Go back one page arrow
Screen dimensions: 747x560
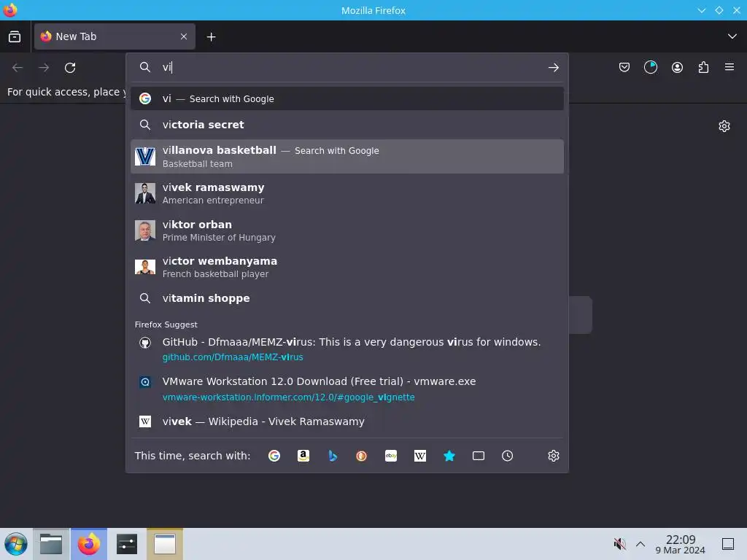pyautogui.click(x=18, y=68)
